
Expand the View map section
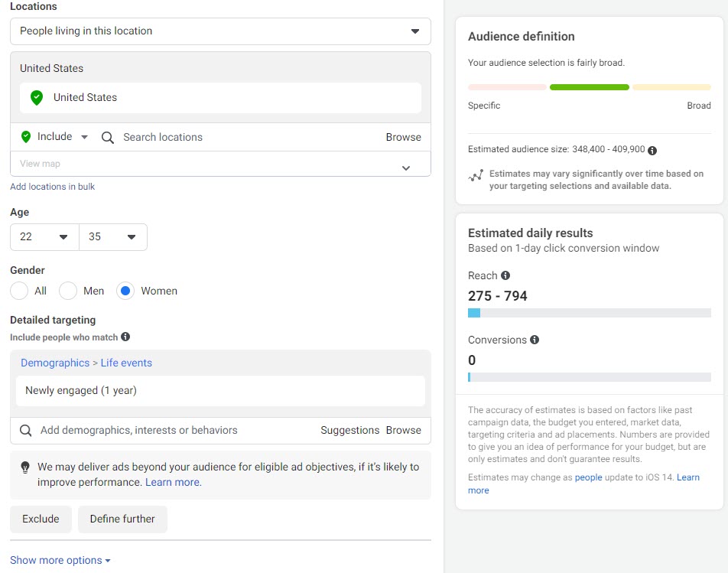tap(220, 164)
